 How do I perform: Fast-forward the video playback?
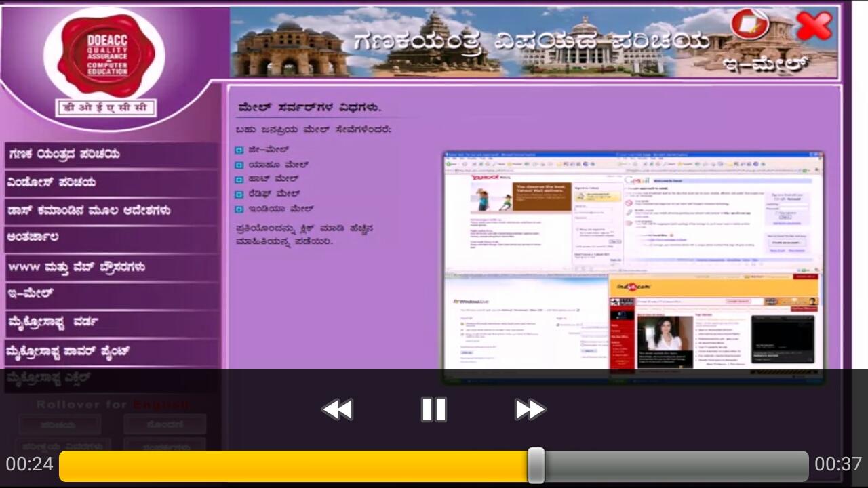coord(530,409)
